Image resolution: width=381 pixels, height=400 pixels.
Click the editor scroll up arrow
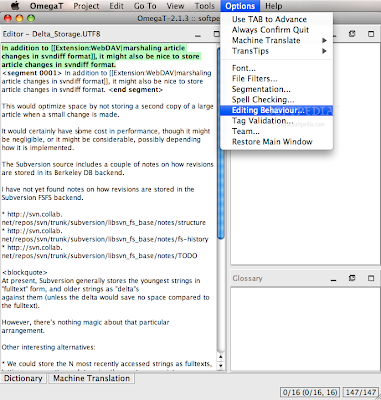point(220,357)
